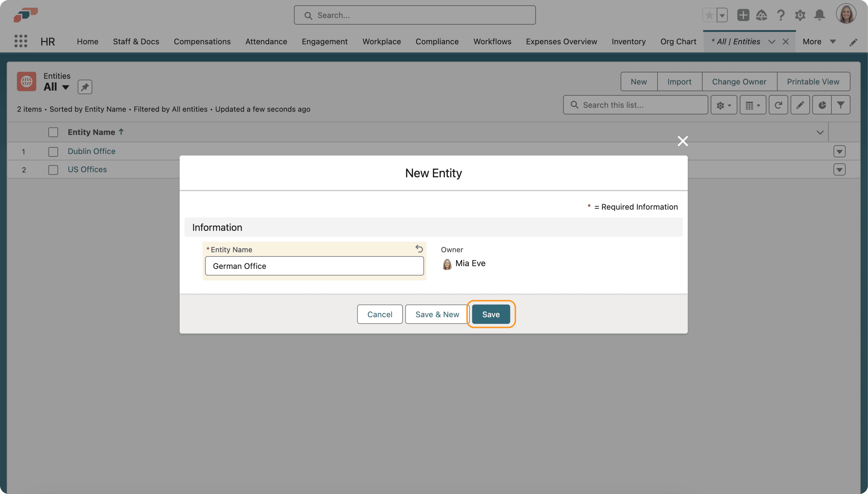Viewport: 868px width, 494px height.
Task: Open the favorites list dropdown
Action: [722, 15]
